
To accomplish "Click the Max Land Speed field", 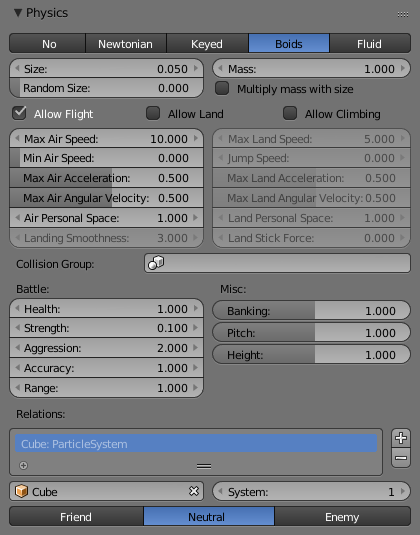I will coord(312,139).
